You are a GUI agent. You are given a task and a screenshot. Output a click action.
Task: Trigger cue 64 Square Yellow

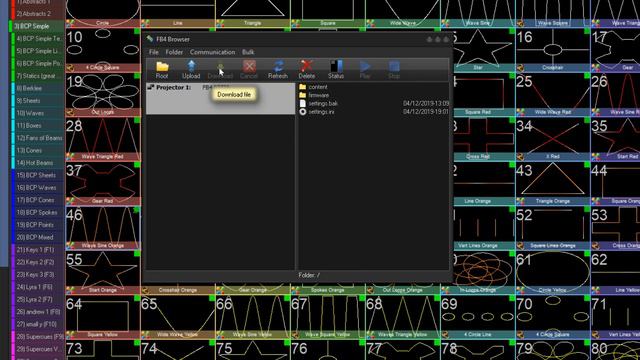tap(103, 317)
